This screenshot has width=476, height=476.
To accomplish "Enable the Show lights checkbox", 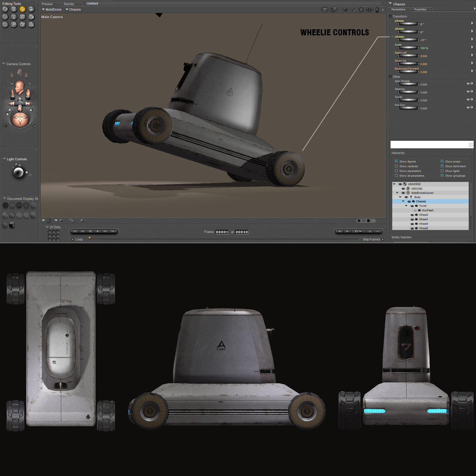I will click(x=442, y=171).
